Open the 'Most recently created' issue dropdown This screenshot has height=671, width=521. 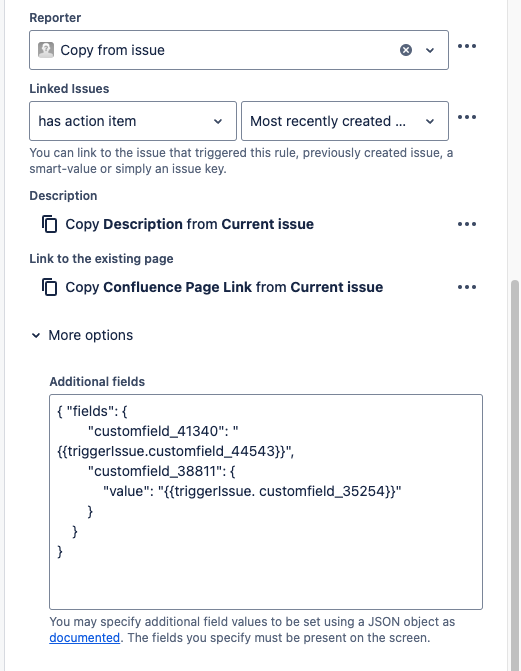(345, 121)
